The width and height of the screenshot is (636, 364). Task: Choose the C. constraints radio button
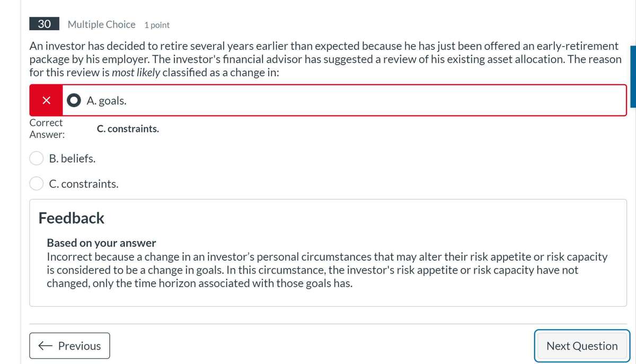click(x=37, y=184)
